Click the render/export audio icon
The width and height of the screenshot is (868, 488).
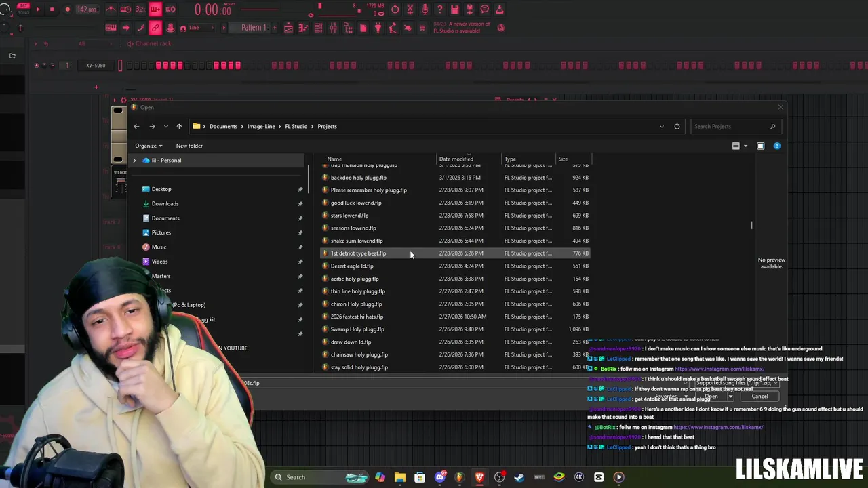point(470,9)
